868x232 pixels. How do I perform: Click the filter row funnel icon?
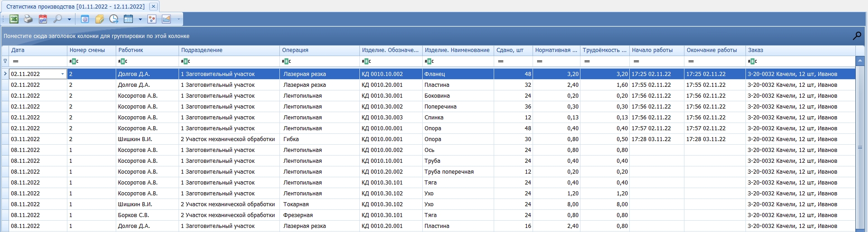click(5, 61)
